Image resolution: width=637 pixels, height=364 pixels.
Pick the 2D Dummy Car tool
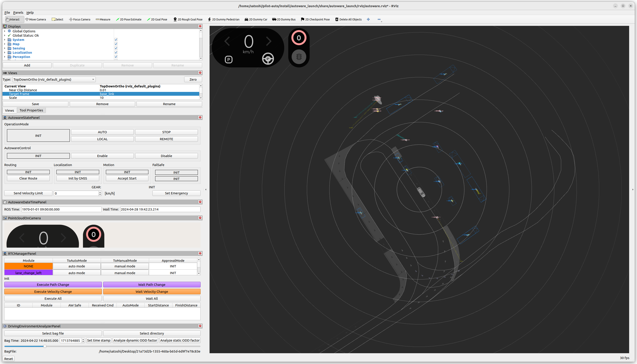click(x=256, y=19)
